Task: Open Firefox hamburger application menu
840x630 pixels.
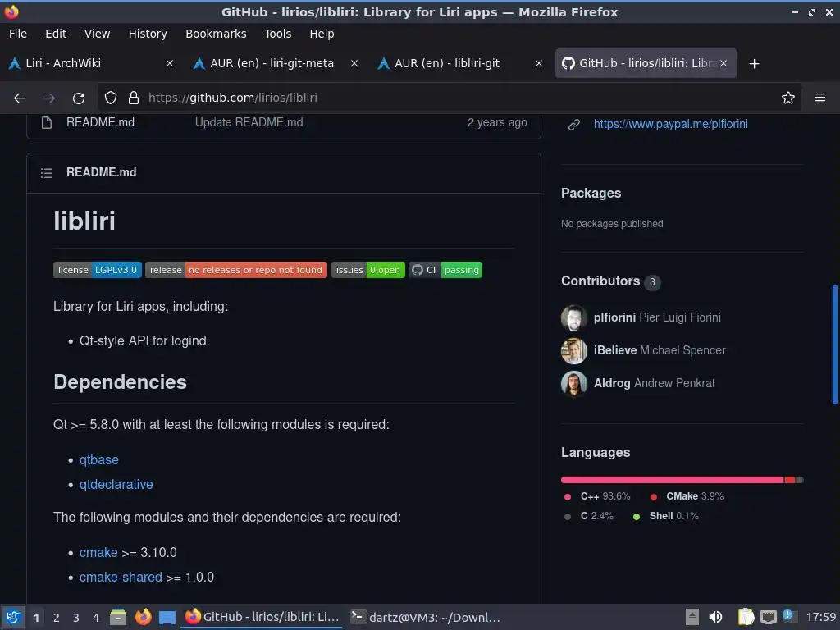Action: point(820,98)
